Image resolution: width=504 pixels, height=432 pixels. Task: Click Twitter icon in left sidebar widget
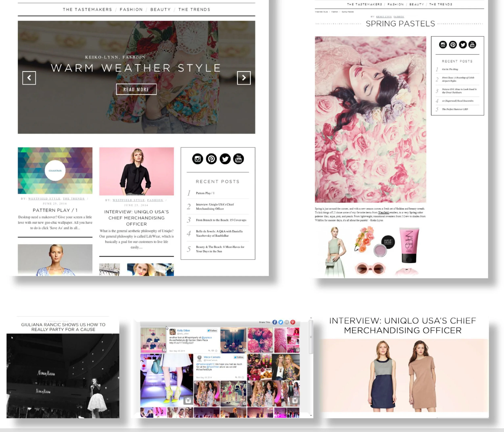(x=225, y=159)
